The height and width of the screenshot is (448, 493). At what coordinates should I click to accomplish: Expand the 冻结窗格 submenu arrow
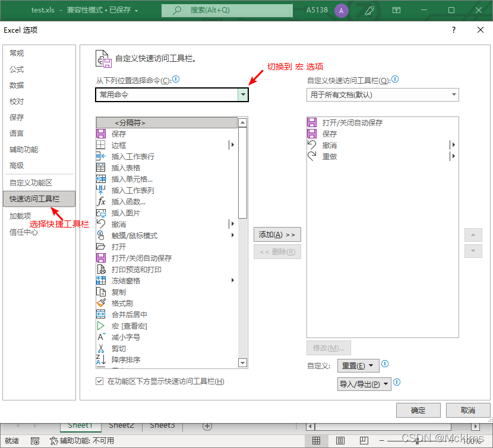click(233, 280)
